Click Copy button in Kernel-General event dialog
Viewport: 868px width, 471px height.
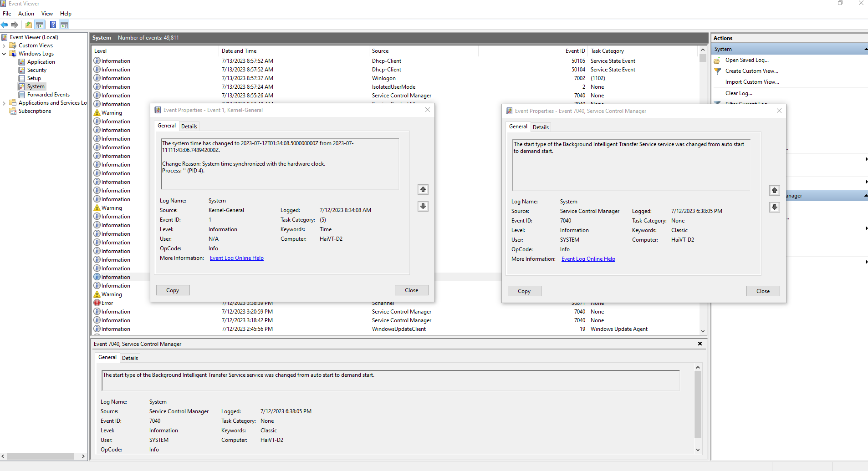(x=173, y=290)
